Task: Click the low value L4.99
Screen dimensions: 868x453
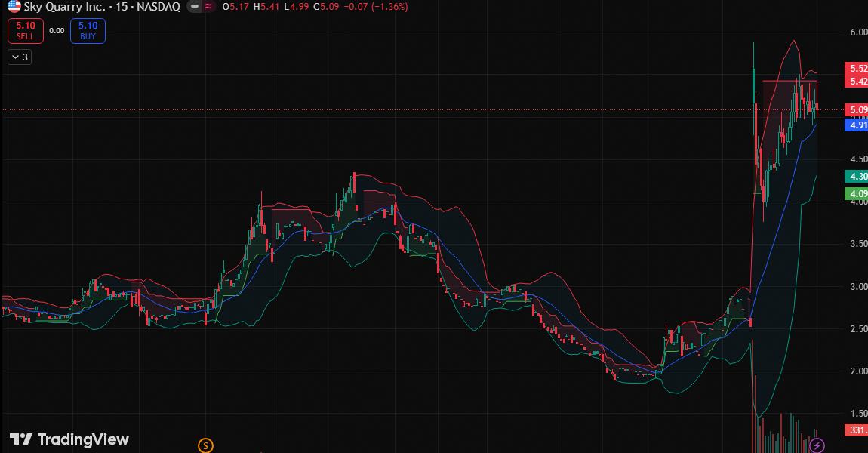Action: pyautogui.click(x=296, y=7)
